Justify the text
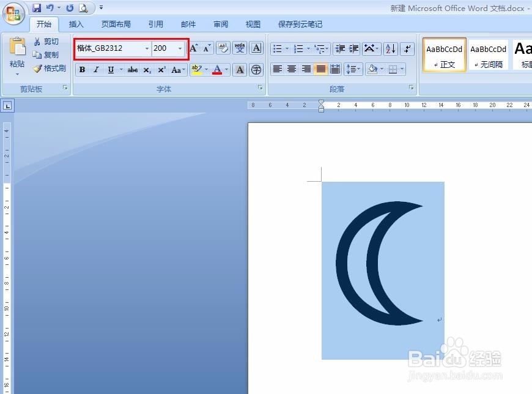This screenshot has width=532, height=394. click(x=320, y=69)
